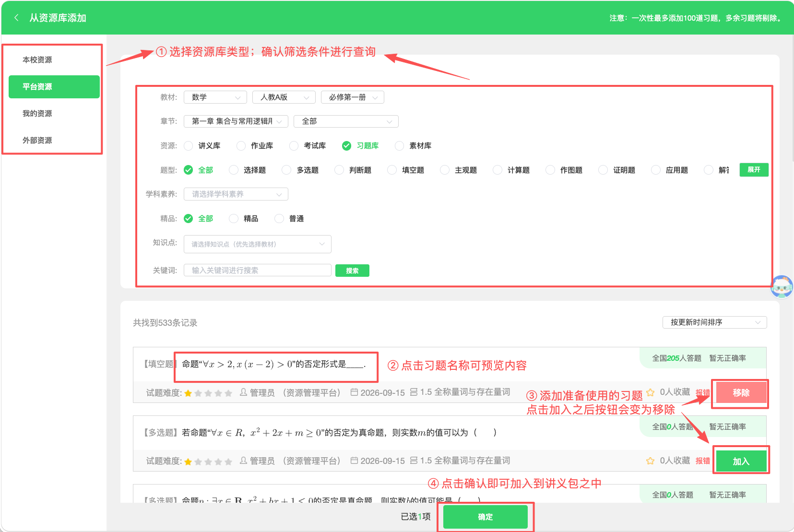This screenshot has height=532, width=794.
Task: Click the green 搜索 button
Action: click(x=352, y=271)
